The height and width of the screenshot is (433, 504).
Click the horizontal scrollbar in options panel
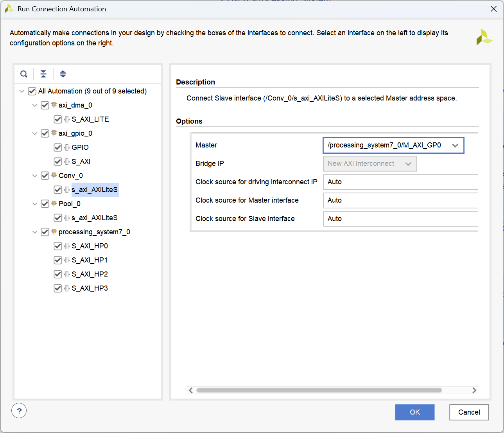coord(319,390)
